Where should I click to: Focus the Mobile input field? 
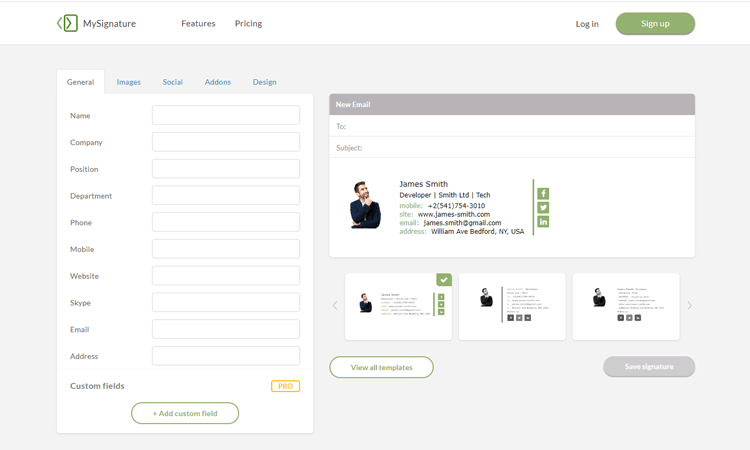226,249
